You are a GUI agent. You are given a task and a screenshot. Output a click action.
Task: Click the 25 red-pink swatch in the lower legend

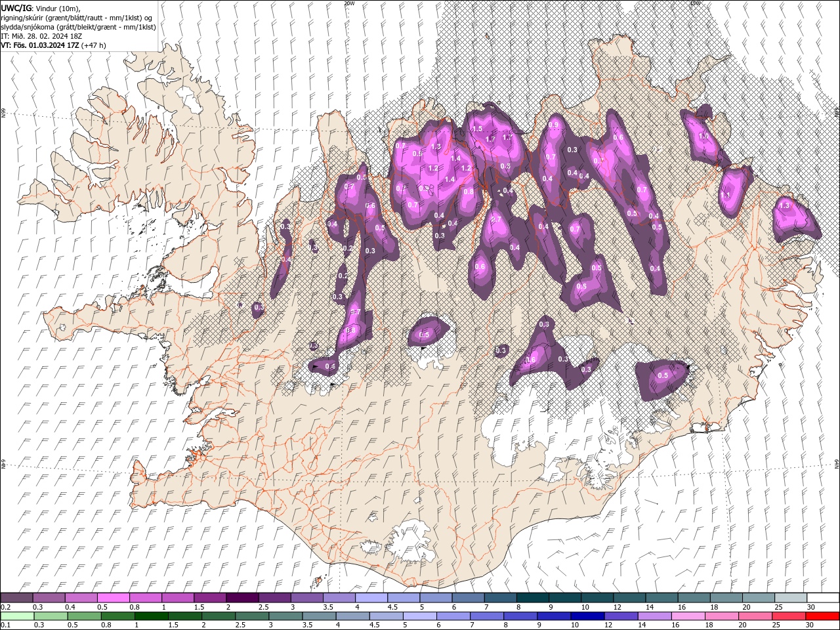pyautogui.click(x=788, y=616)
